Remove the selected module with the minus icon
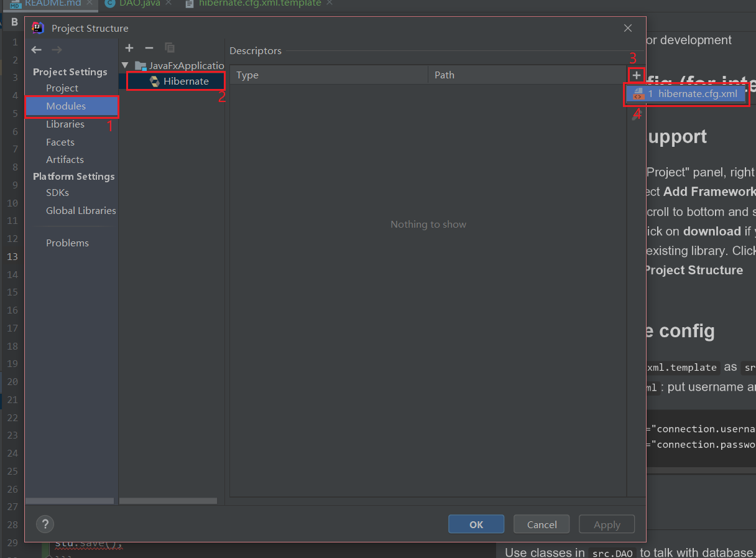The height and width of the screenshot is (558, 756). coord(149,48)
